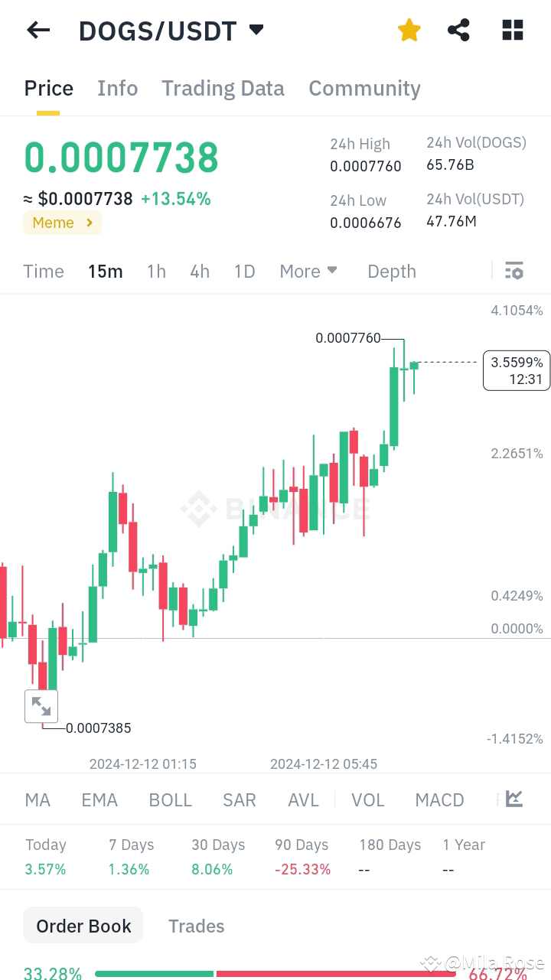Expand the More timeframe dropdown

tap(308, 271)
